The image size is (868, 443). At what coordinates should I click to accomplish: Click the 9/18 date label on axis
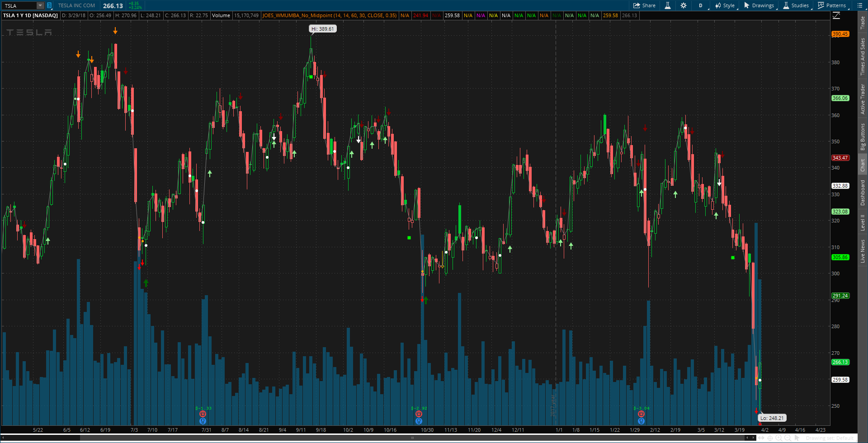click(x=321, y=430)
